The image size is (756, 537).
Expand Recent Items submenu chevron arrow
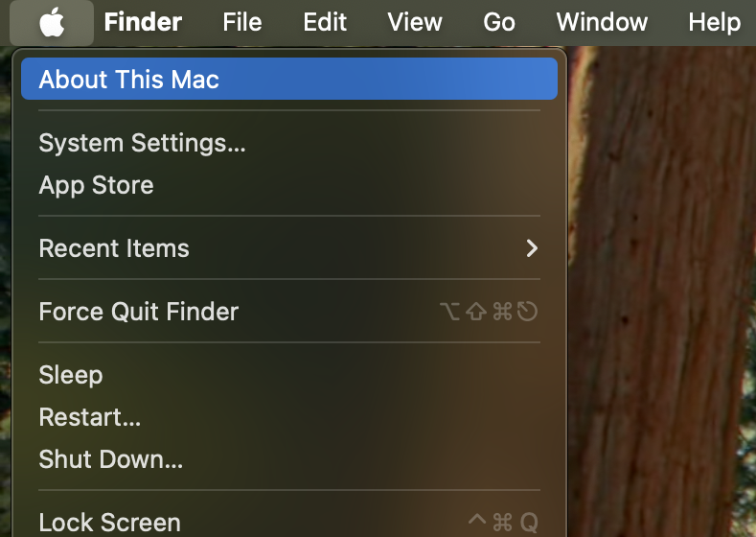[x=532, y=248]
